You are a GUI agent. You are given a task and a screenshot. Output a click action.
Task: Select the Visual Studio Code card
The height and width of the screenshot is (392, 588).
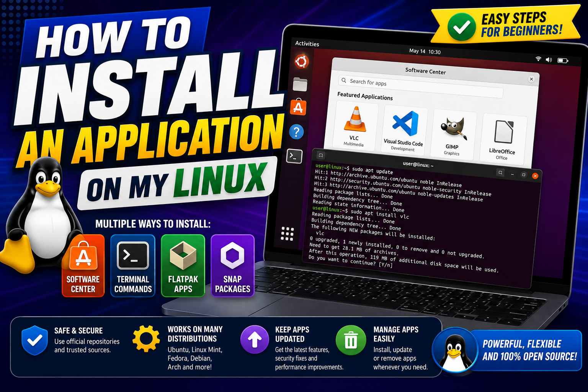404,130
